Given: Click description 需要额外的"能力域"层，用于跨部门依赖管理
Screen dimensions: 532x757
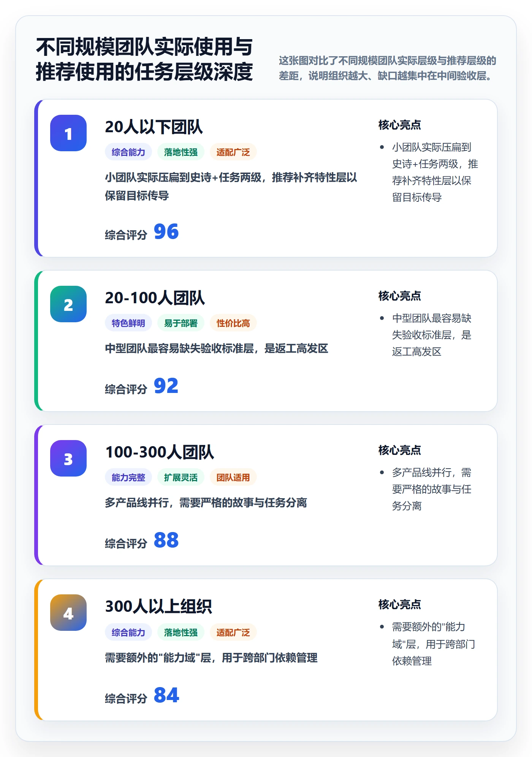Looking at the screenshot, I should point(211,658).
